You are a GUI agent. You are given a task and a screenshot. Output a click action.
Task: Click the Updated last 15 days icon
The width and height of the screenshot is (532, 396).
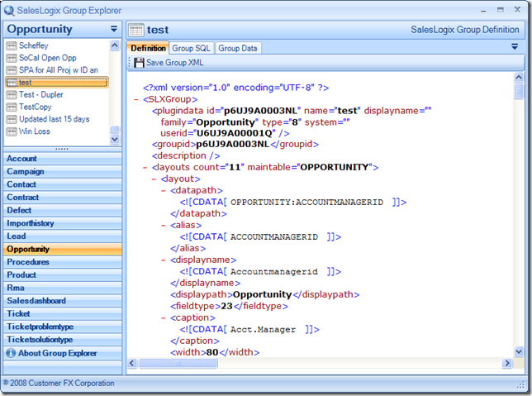click(12, 119)
